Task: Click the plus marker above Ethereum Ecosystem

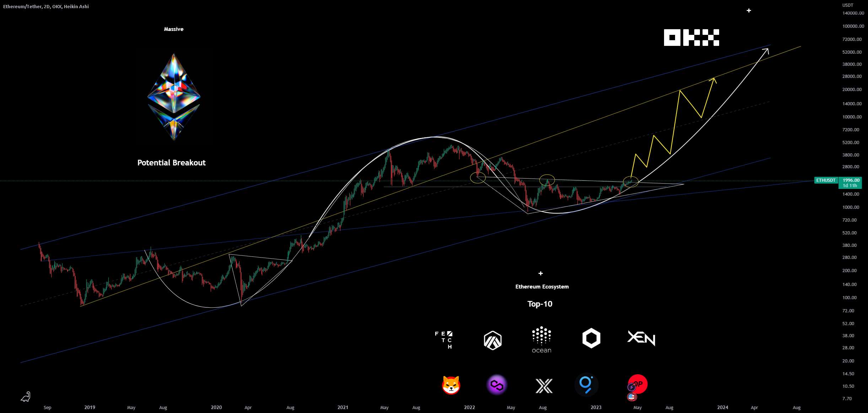Action: [x=540, y=274]
